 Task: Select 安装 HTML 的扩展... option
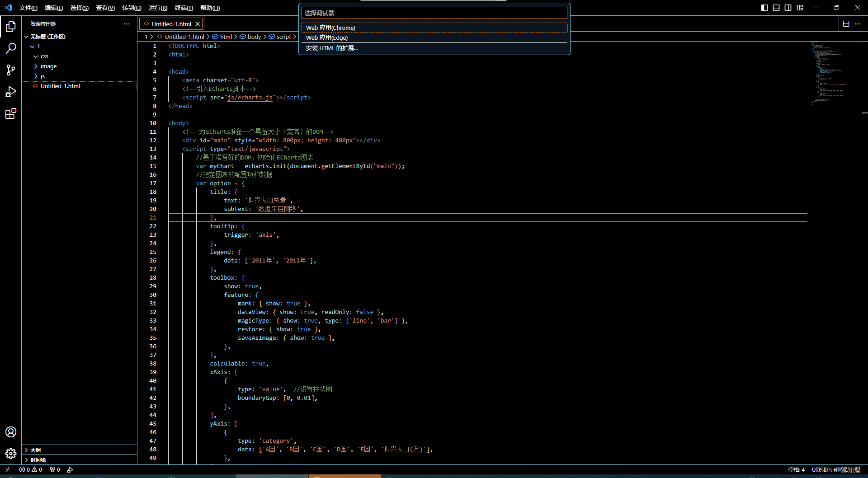point(434,48)
